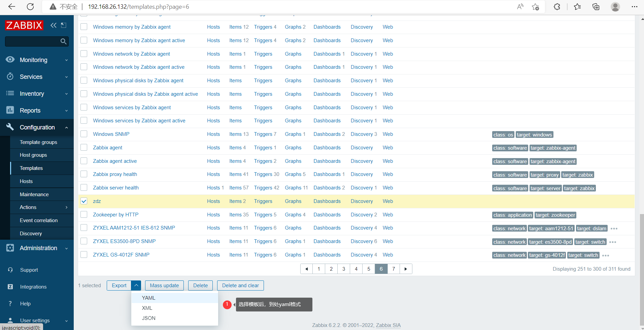This screenshot has height=330, width=644.
Task: Open browser settings three-dot menu
Action: coord(635,7)
